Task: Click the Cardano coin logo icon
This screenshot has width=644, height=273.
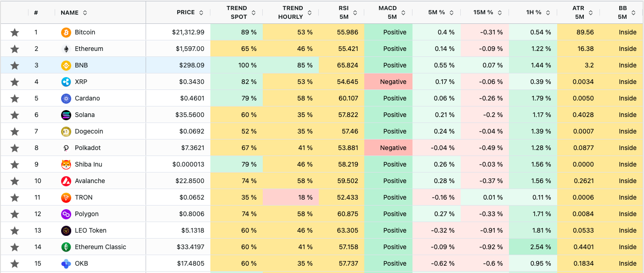Action: pos(66,98)
